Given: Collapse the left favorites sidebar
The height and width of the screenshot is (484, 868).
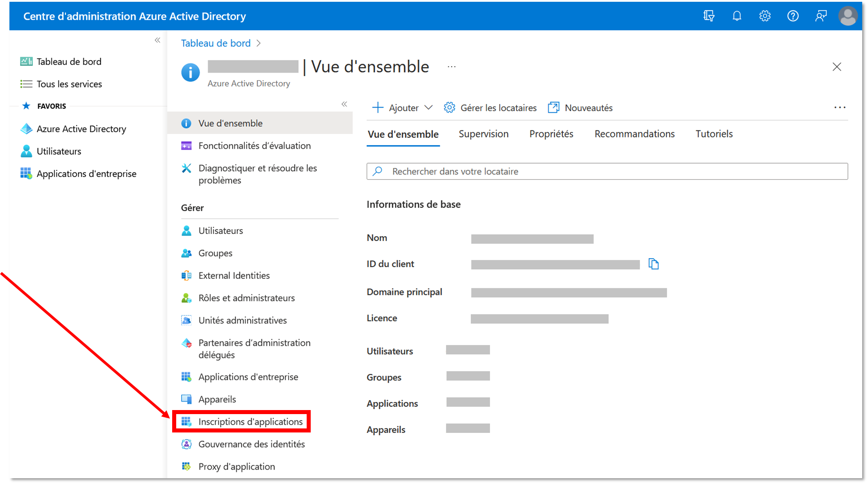Looking at the screenshot, I should point(157,40).
